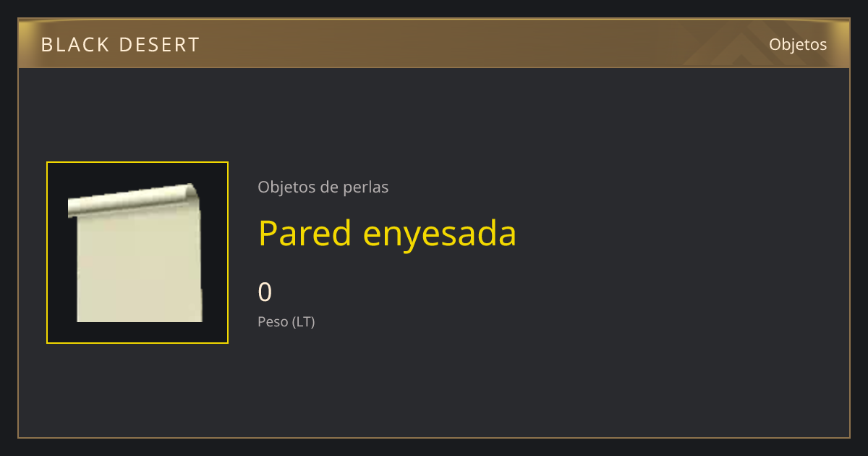Click the Pared enyesada item icon

tap(137, 253)
